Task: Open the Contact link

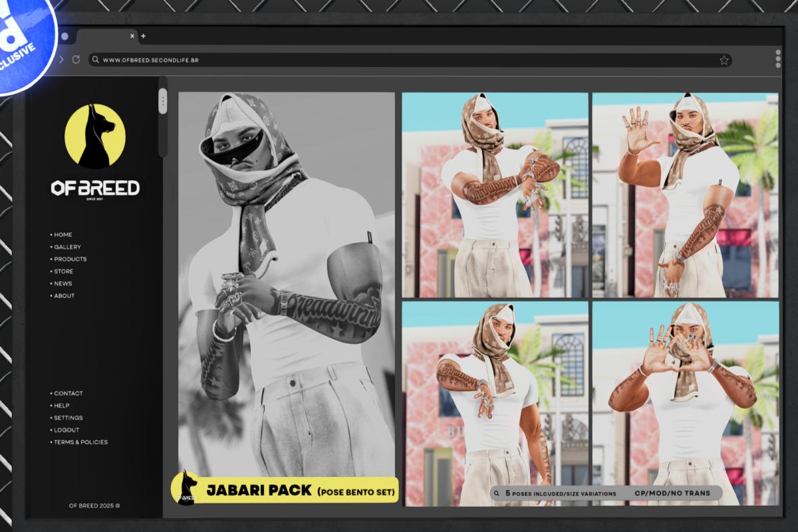Action: pyautogui.click(x=68, y=393)
